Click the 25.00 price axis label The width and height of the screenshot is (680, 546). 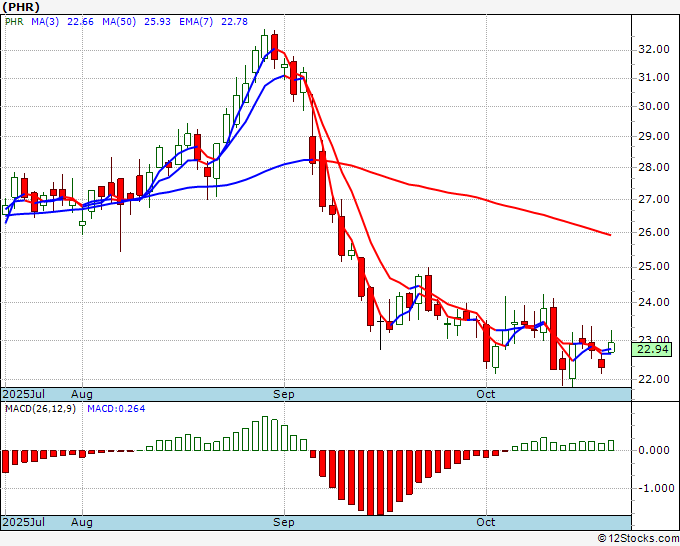(x=654, y=266)
